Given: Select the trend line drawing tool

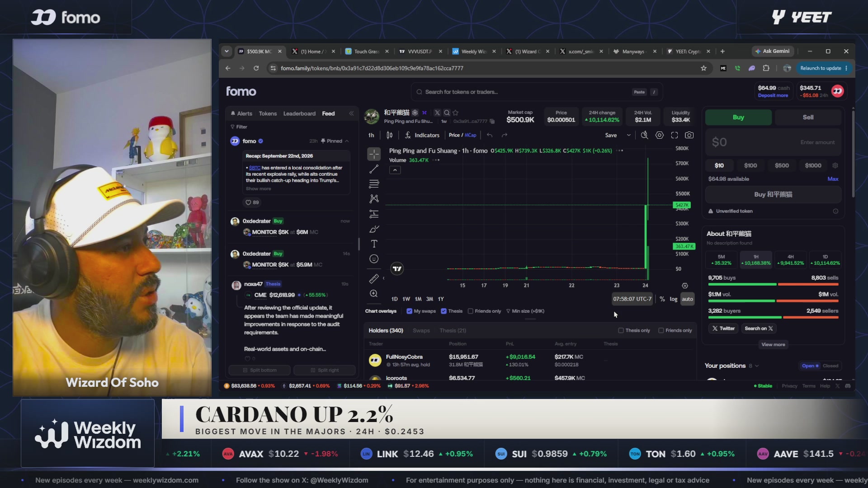Looking at the screenshot, I should (x=374, y=169).
